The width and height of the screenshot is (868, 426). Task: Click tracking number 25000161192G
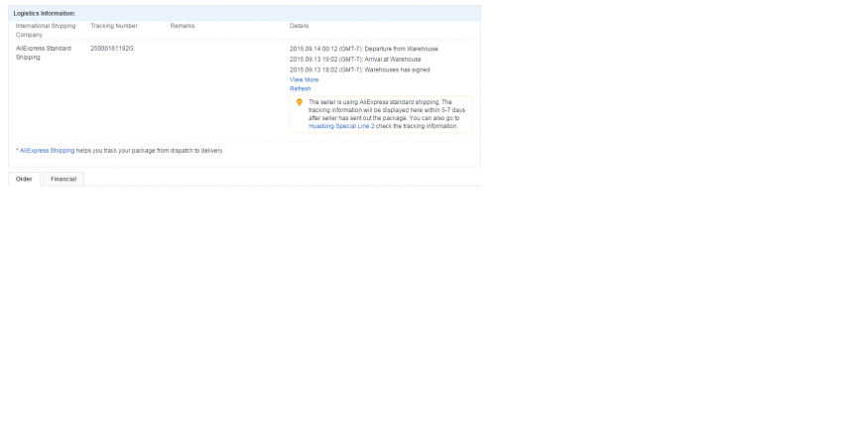pyautogui.click(x=111, y=48)
